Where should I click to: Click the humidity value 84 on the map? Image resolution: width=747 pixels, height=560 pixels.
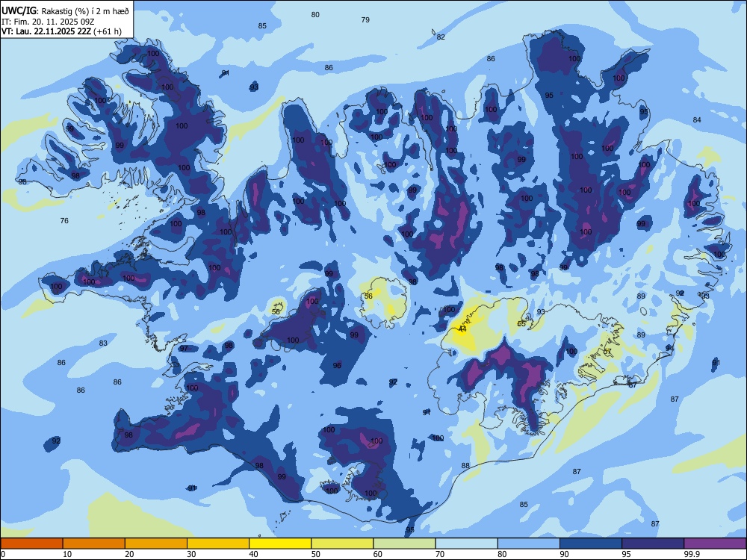pos(697,119)
